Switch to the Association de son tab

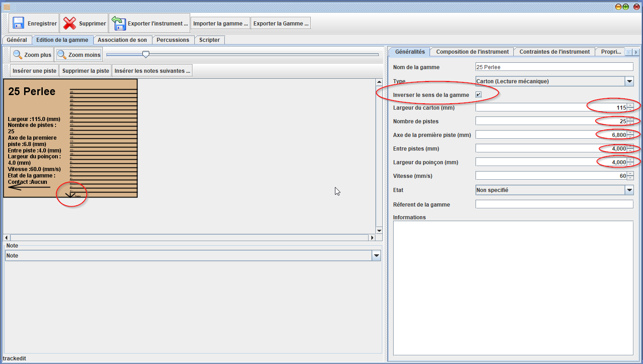coord(123,40)
